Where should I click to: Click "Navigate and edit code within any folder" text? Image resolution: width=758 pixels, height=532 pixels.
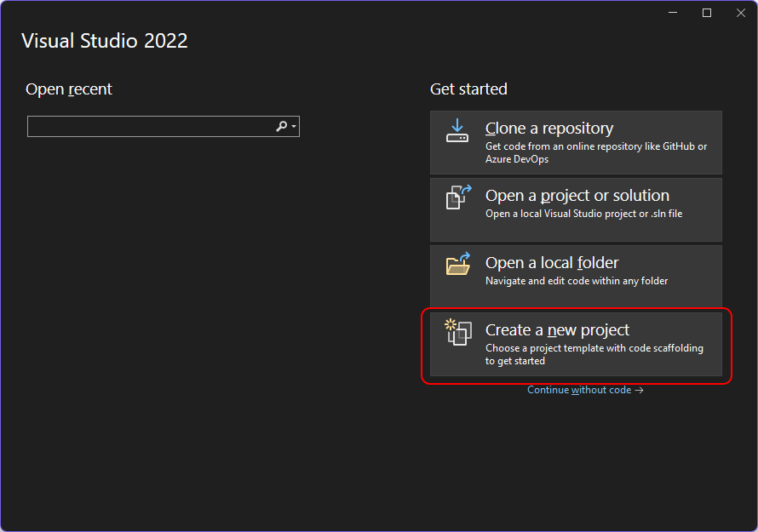[x=576, y=281]
